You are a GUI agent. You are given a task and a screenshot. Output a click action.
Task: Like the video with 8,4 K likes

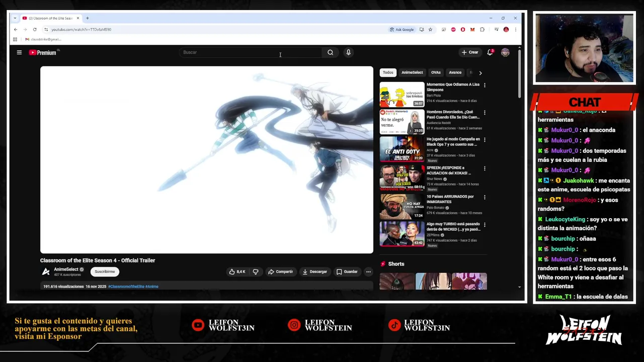pos(237,271)
